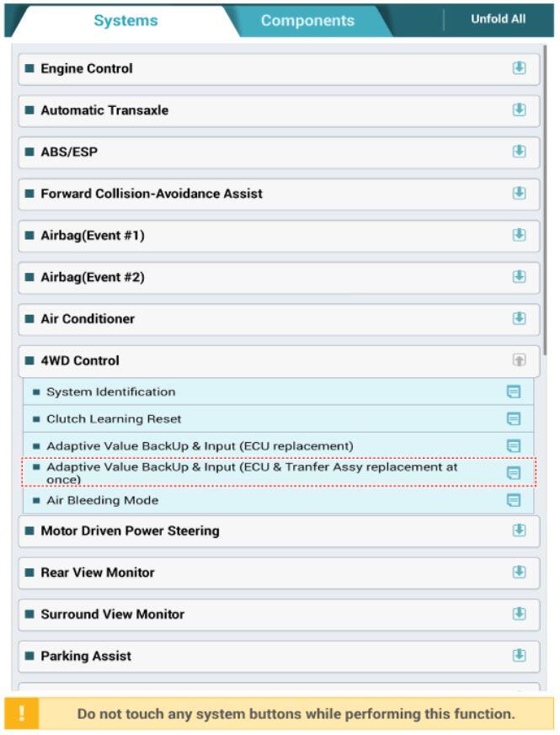This screenshot has height=735, width=560.
Task: Click the vertical scrollbar of systems list
Action: click(x=545, y=200)
